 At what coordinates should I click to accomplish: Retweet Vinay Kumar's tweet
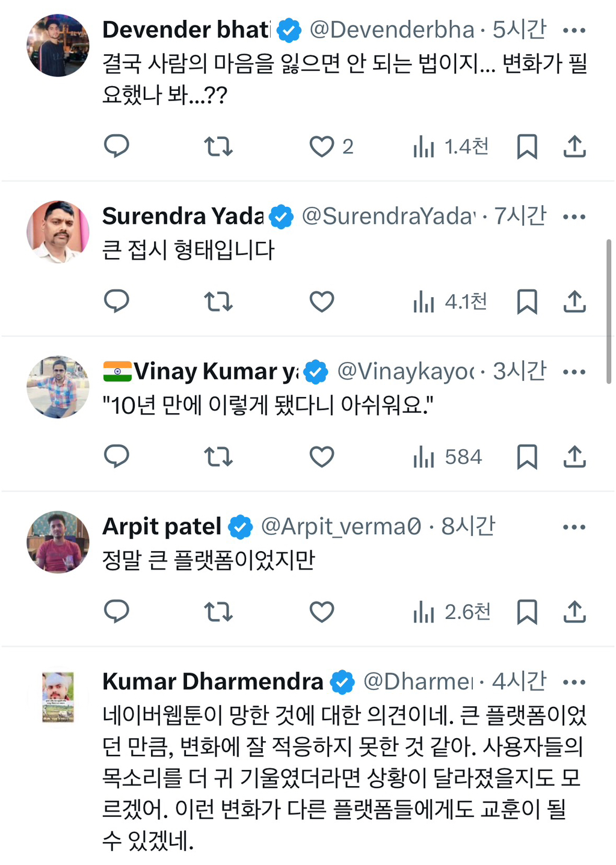point(218,457)
